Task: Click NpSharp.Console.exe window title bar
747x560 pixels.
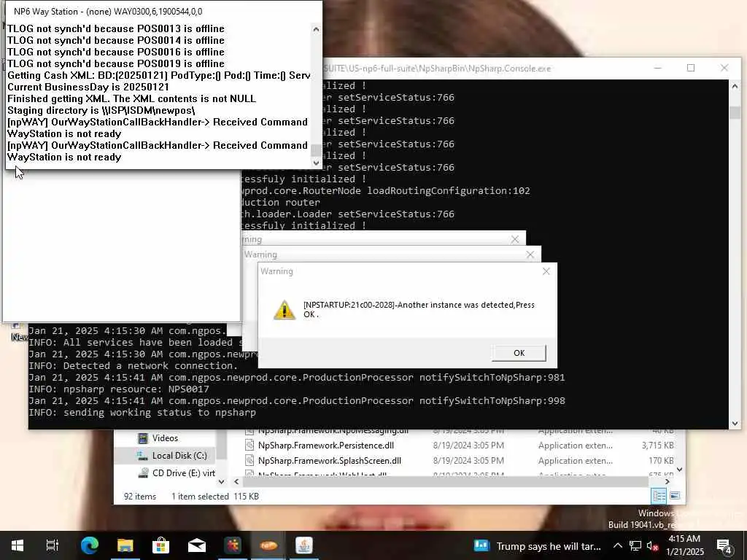Action: coord(486,68)
